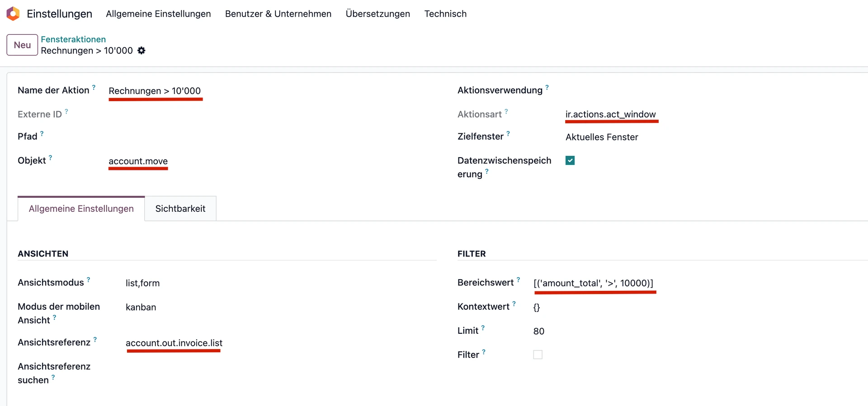Click the Odoo app logo icon
The height and width of the screenshot is (406, 868).
13,14
